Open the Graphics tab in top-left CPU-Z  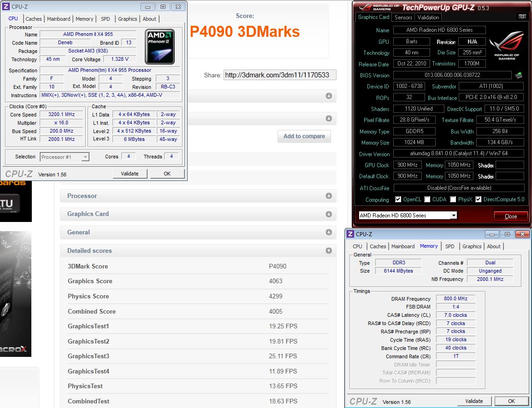pyautogui.click(x=128, y=19)
